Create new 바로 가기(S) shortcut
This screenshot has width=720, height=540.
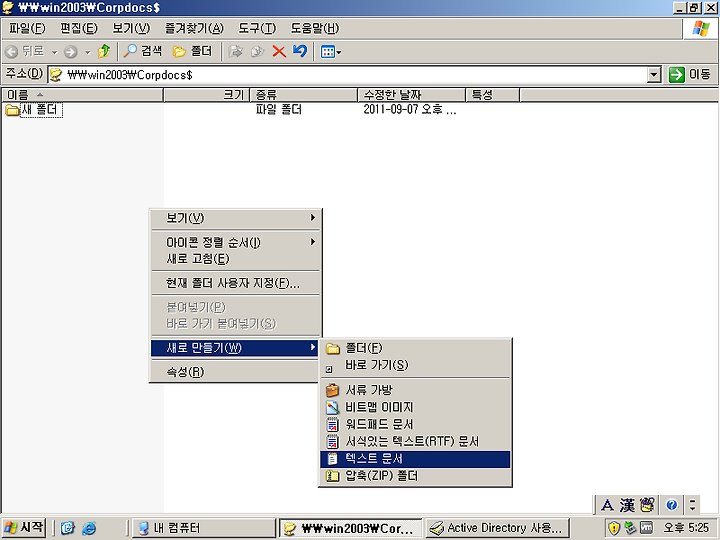[416, 366]
